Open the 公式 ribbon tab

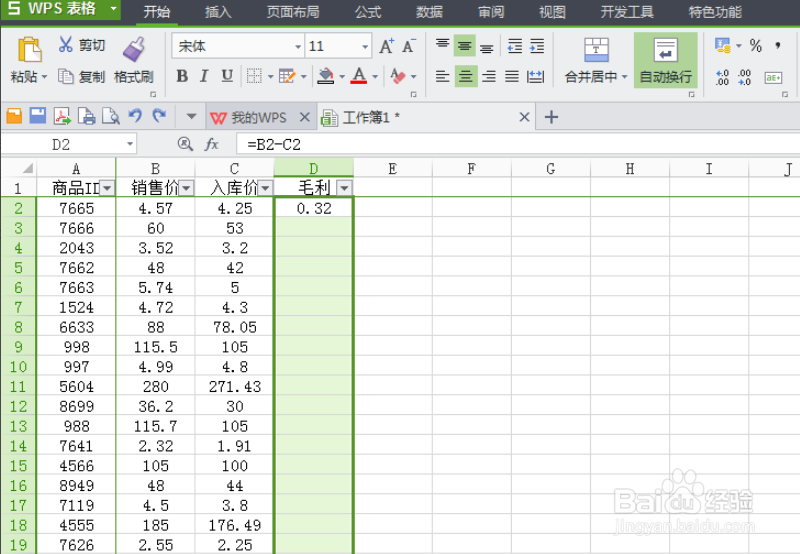point(368,11)
